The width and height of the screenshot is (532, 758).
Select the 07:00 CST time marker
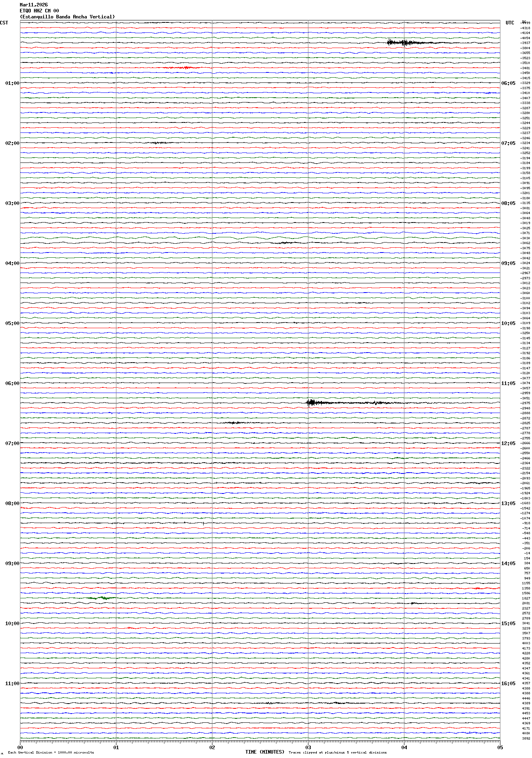click(12, 443)
